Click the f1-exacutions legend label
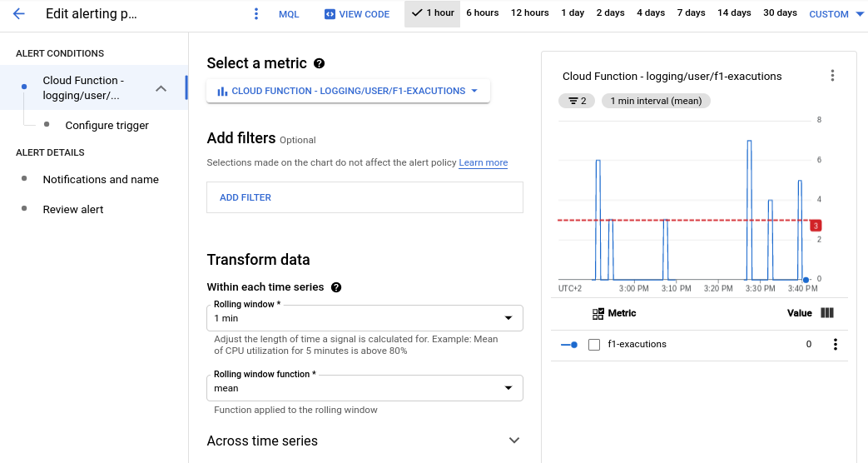868x463 pixels. [x=637, y=344]
